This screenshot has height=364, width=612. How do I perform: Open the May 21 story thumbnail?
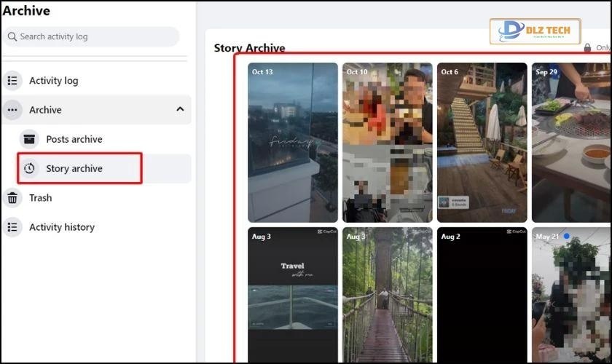[571, 295]
